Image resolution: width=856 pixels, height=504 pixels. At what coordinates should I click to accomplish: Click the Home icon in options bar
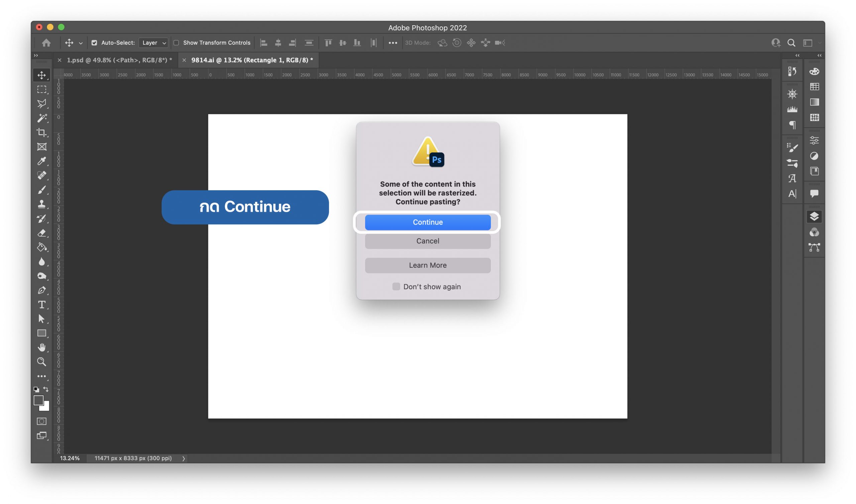tap(46, 43)
